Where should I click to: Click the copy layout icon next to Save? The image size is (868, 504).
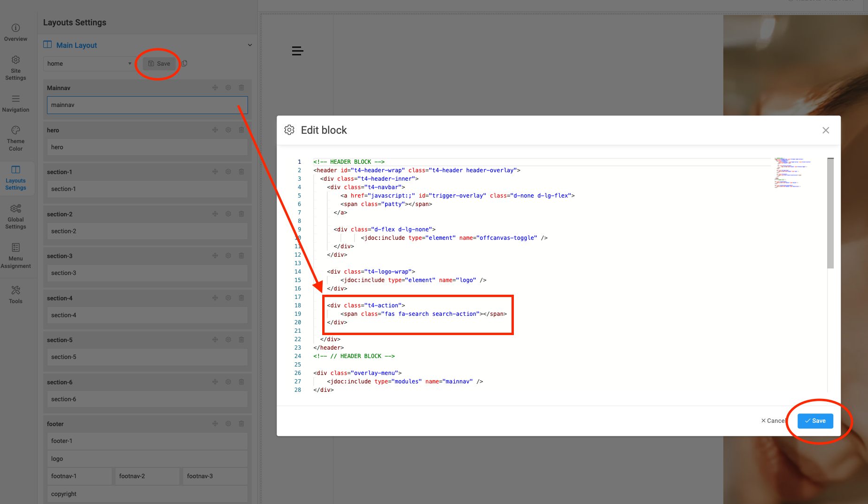click(x=185, y=63)
